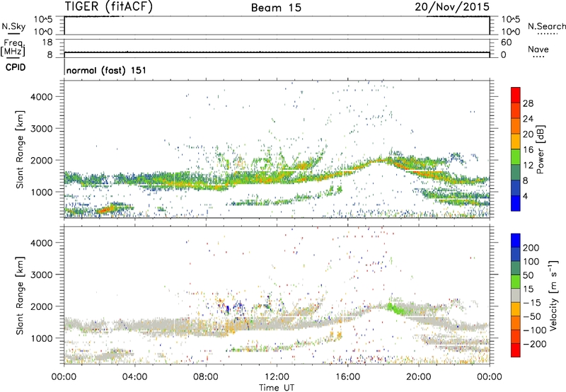
Task: Pick the yellow 16–20 dB Power swatch
Action: (516, 141)
